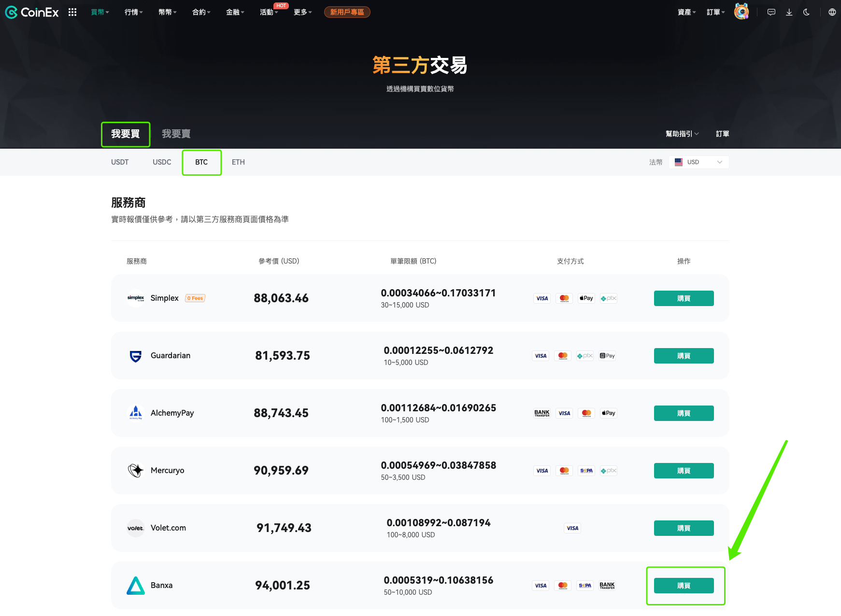
Task: Expand the 資產 menu
Action: (687, 12)
